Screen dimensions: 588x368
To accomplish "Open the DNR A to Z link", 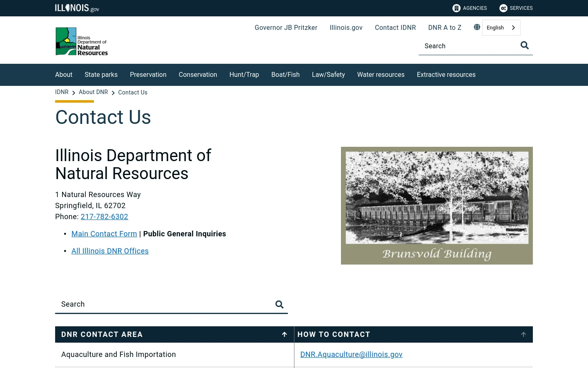I will (445, 27).
